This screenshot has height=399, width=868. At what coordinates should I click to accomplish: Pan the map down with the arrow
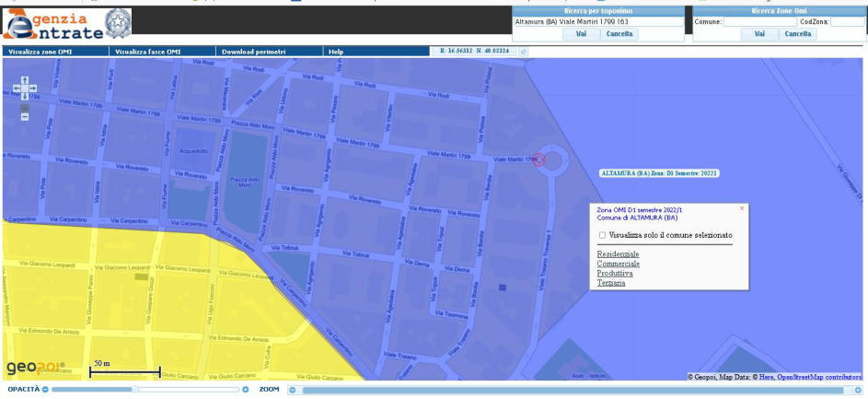coord(25,97)
